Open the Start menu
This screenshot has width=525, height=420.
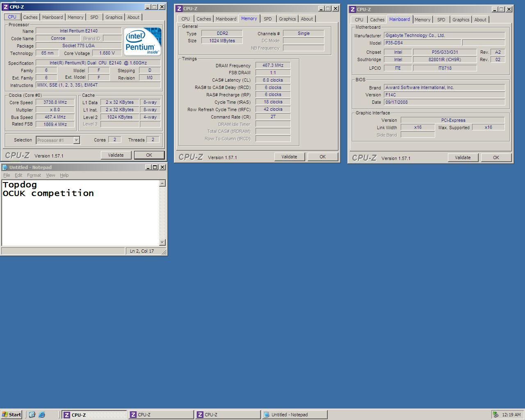pos(11,415)
